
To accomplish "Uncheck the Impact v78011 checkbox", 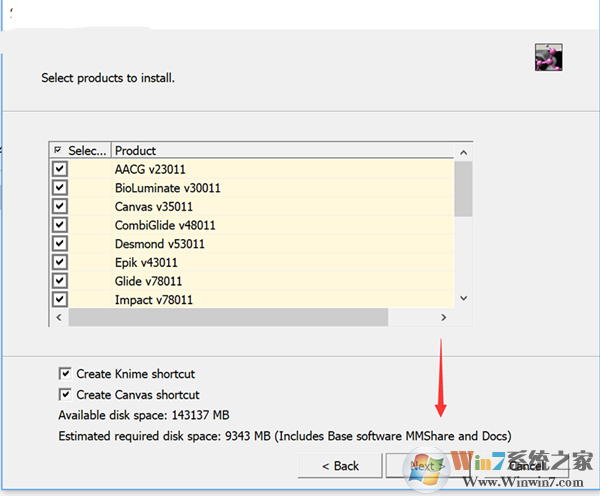I will (x=60, y=299).
